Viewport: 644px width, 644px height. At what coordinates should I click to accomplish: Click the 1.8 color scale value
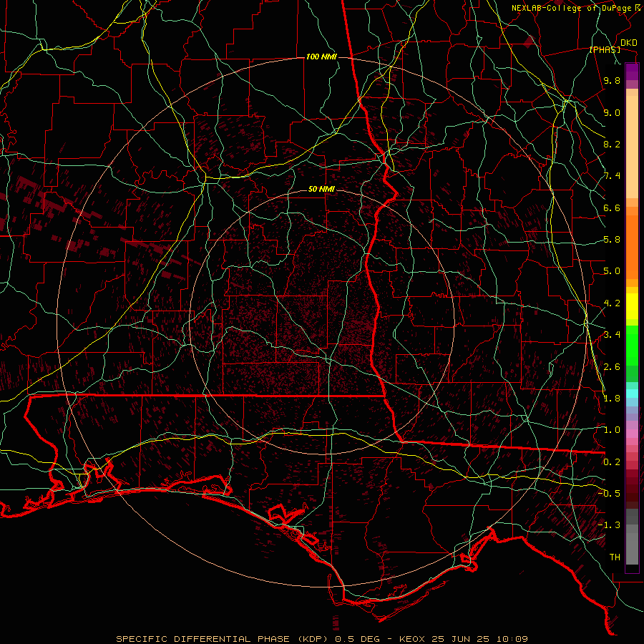[x=612, y=399]
